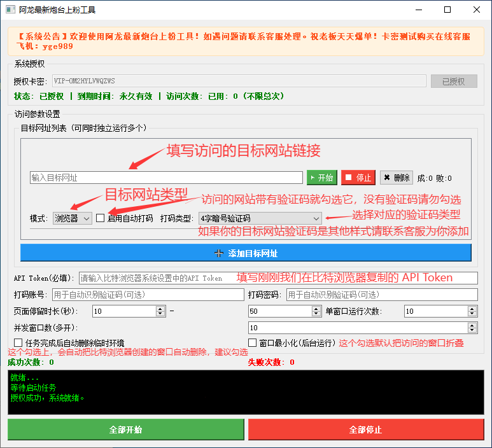
Task: Click 全部开始 start all button
Action: click(125, 430)
